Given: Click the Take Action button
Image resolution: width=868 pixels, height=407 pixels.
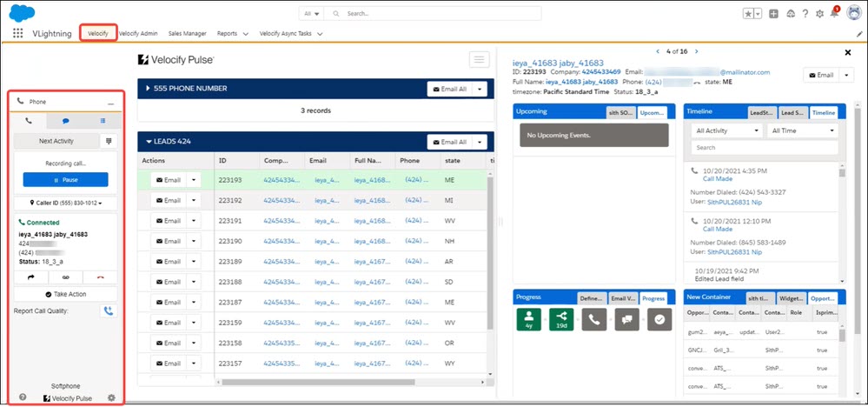Looking at the screenshot, I should click(66, 294).
